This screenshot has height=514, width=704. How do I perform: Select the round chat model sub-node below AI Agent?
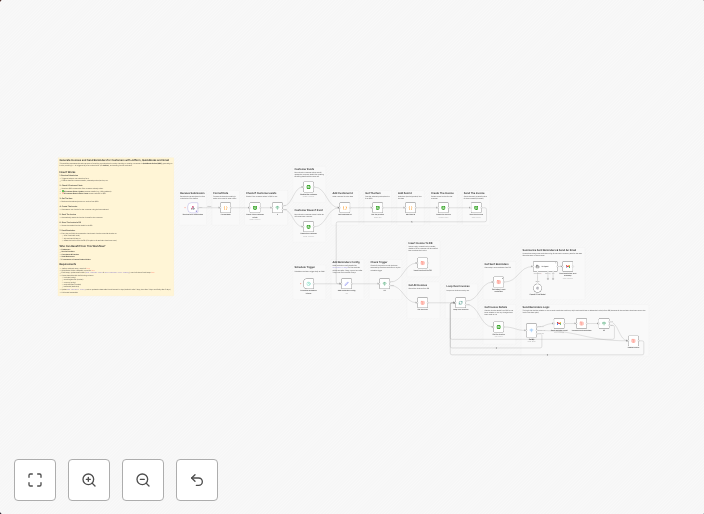537,288
